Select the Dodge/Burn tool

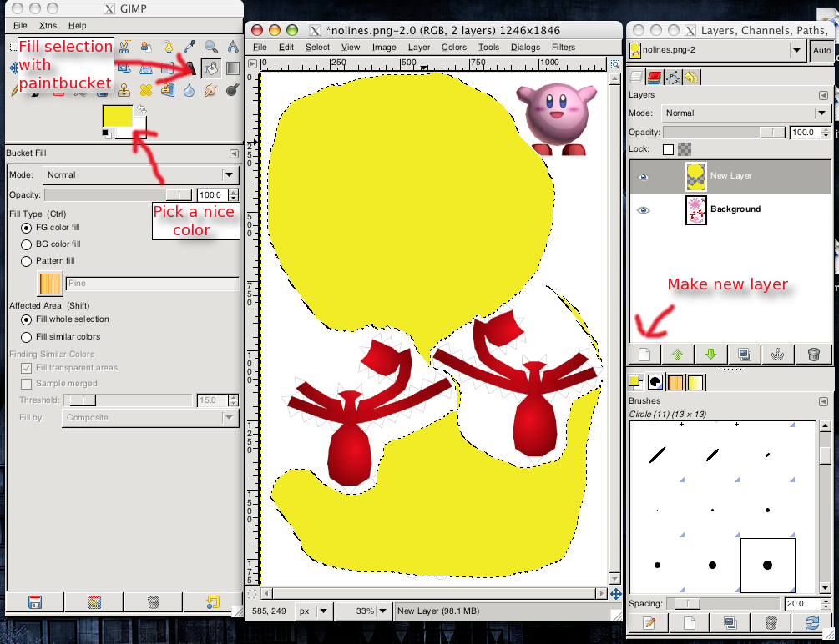[232, 90]
